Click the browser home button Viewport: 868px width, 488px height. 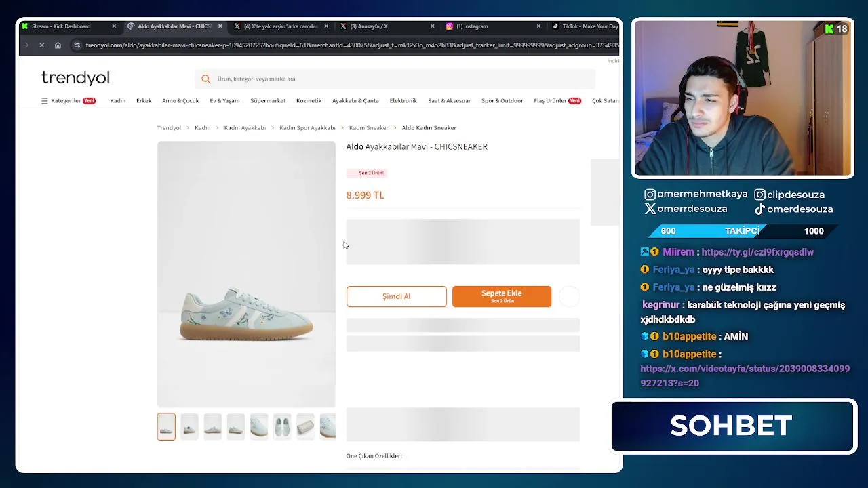[x=58, y=45]
